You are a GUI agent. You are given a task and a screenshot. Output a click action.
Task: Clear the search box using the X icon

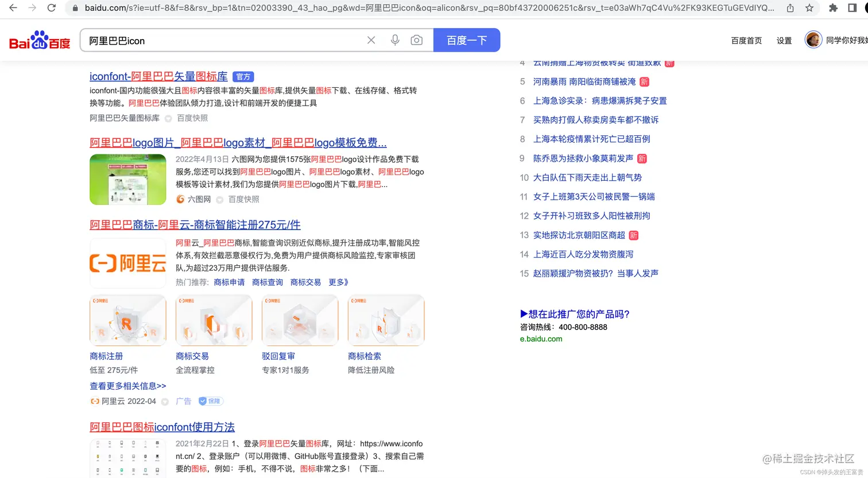tap(371, 40)
